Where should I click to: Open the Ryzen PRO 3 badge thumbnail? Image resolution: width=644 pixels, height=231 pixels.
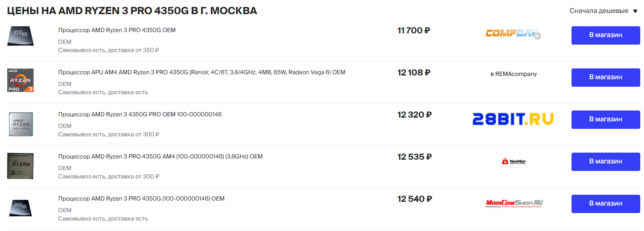(x=20, y=80)
